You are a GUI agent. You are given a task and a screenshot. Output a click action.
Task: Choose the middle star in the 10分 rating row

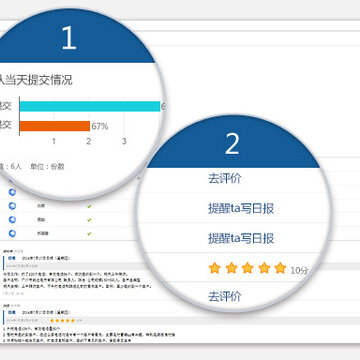pyautogui.click(x=247, y=268)
